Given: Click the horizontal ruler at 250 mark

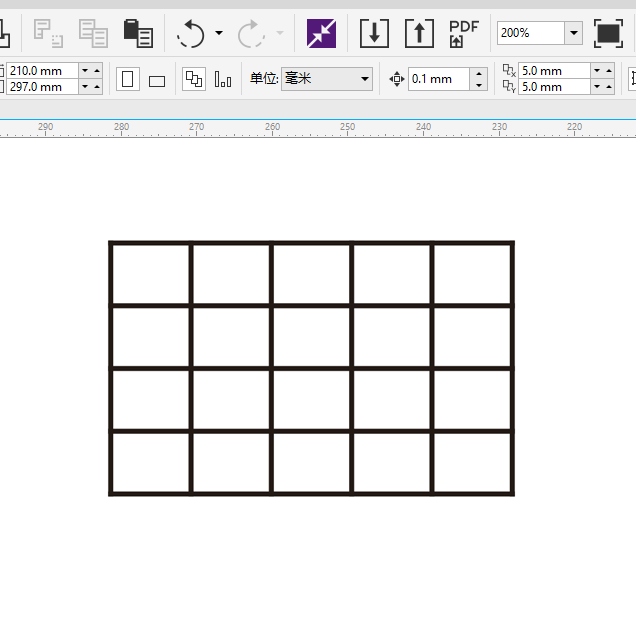Looking at the screenshot, I should click(348, 129).
